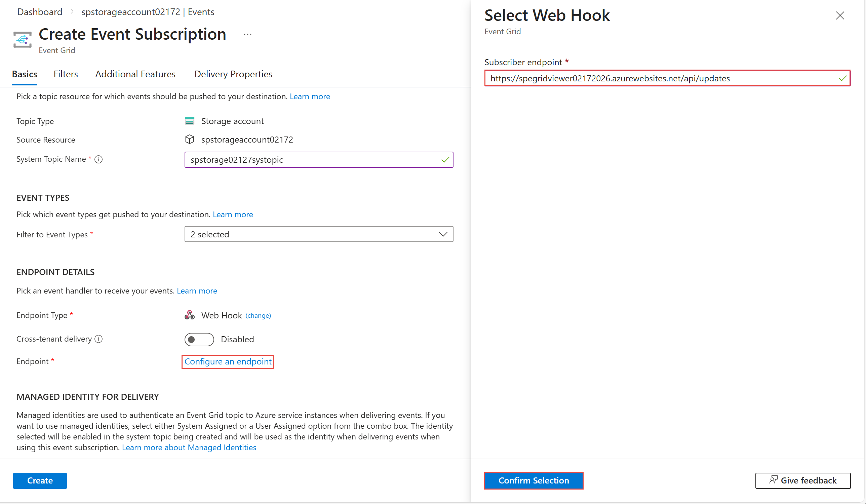866x504 pixels.
Task: Click the breadcrumb chevron separator
Action: point(72,12)
